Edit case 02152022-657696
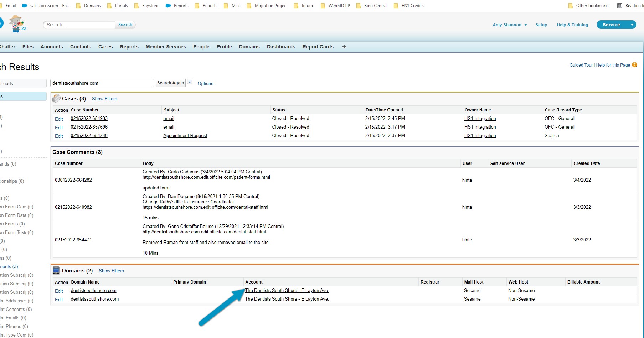Image resolution: width=644 pixels, height=338 pixels. (59, 128)
